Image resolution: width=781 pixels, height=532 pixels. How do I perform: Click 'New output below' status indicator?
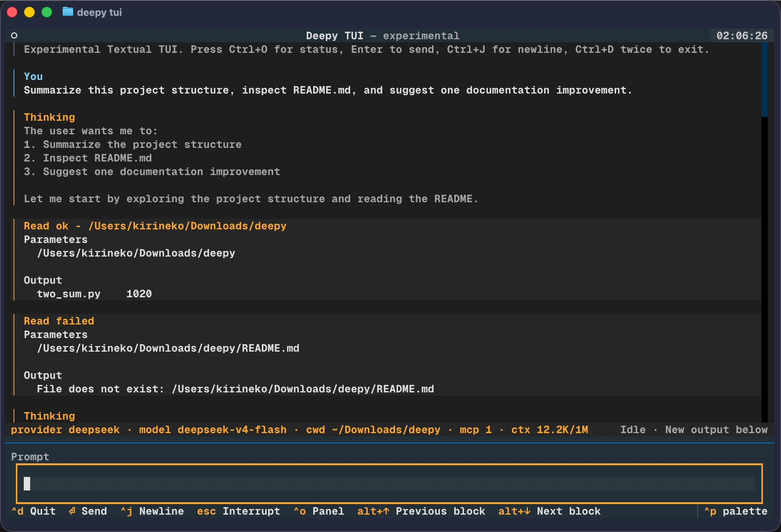click(716, 430)
